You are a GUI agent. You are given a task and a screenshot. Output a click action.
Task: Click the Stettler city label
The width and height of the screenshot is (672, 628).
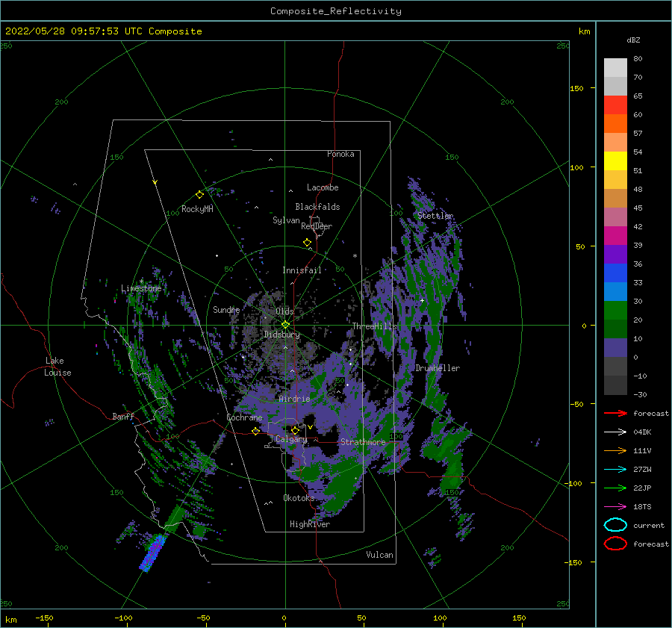tap(435, 216)
